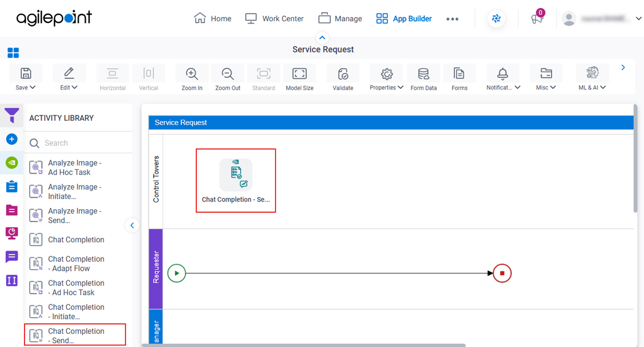
Task: Open the Form Data tool
Action: 424,73
